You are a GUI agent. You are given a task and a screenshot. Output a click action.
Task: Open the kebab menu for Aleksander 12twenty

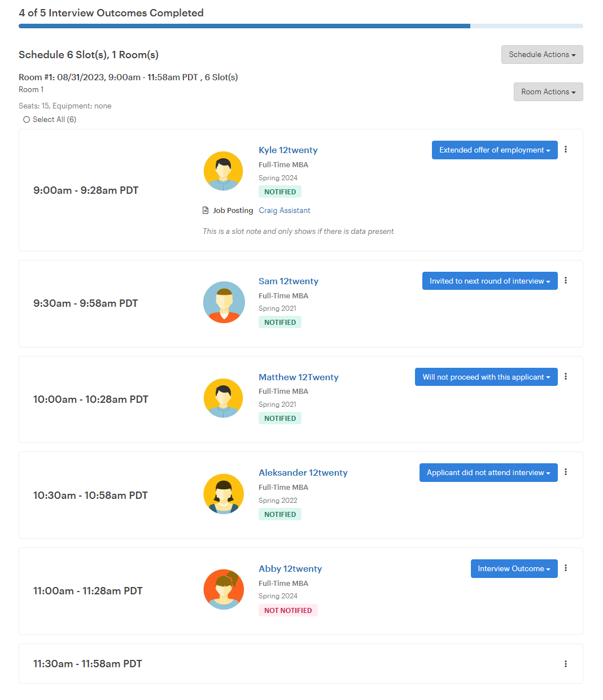[566, 472]
